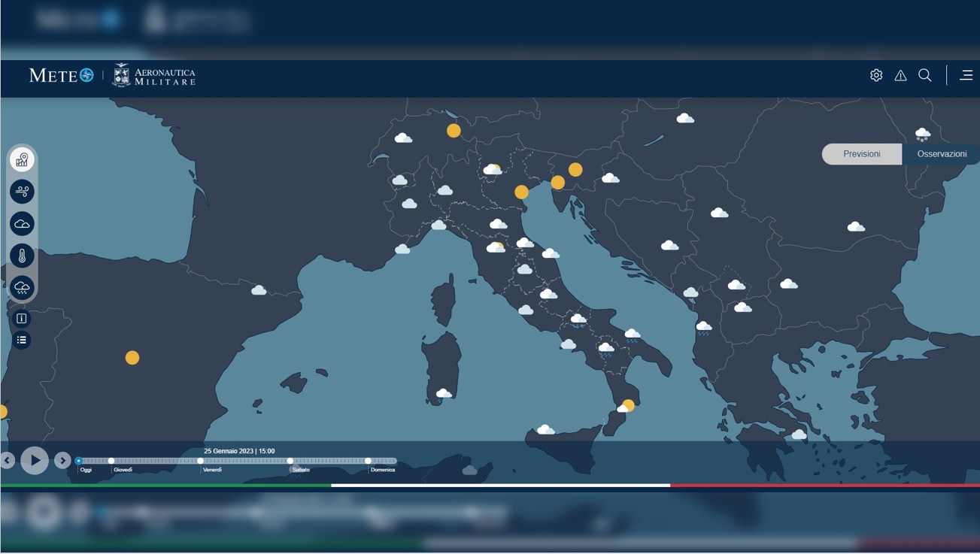980x554 pixels.
Task: Switch to Osservazioni view
Action: click(942, 154)
